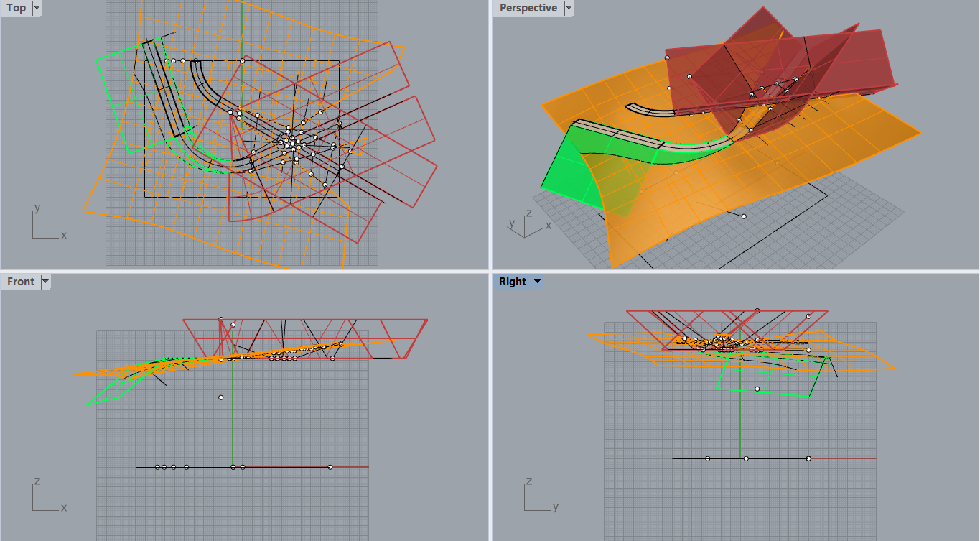Open the Right viewport dropdown arrow
The height and width of the screenshot is (541, 980).
537,282
